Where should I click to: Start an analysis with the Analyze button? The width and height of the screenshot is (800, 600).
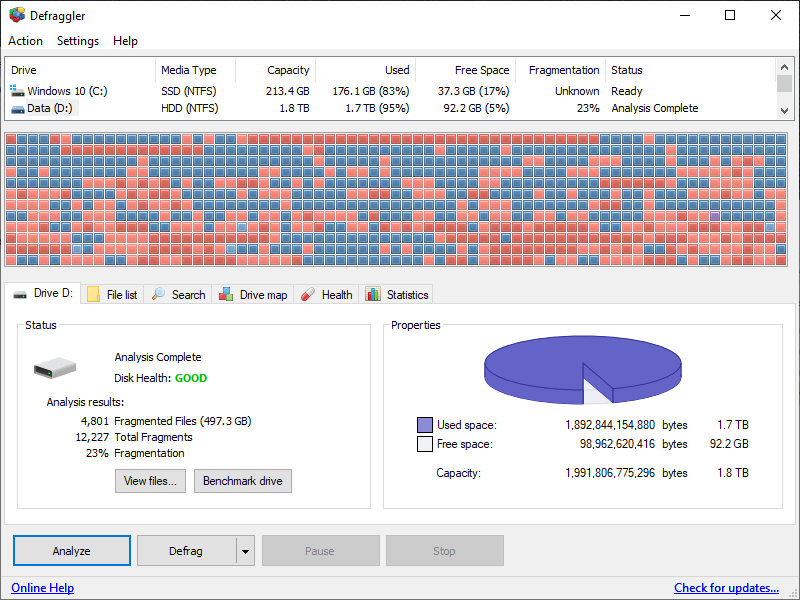coord(71,550)
